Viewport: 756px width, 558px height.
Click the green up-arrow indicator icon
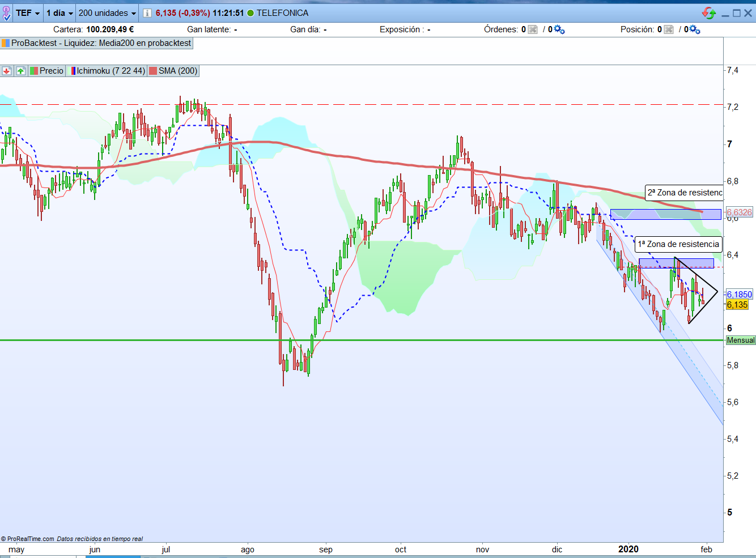coord(21,71)
